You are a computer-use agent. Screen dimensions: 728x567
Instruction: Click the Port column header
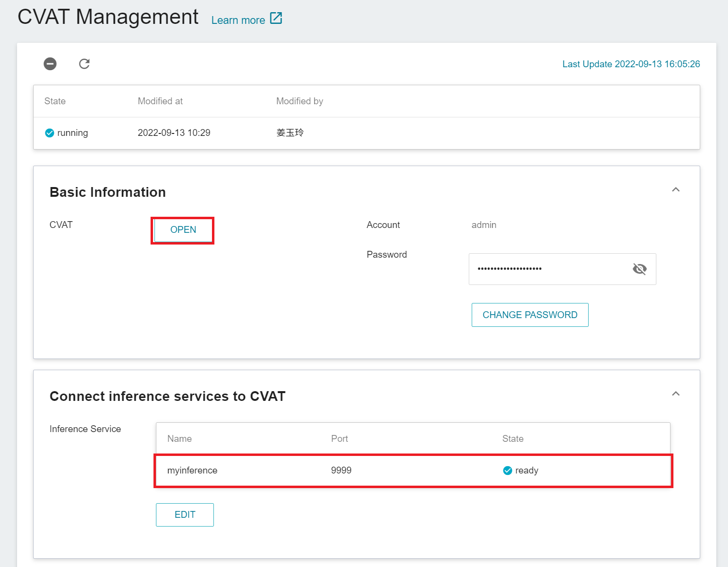340,439
